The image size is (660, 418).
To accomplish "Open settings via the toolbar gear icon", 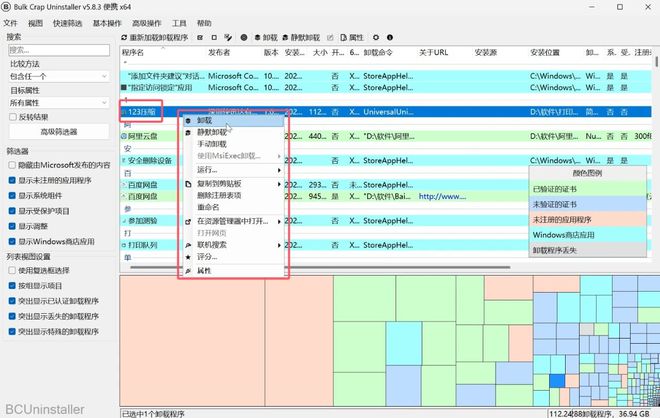I will coord(376,37).
